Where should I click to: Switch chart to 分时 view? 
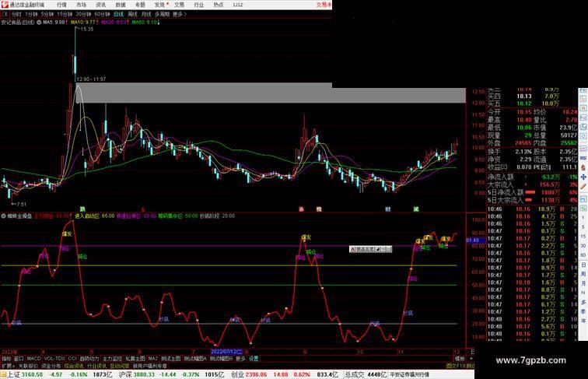click(x=16, y=14)
